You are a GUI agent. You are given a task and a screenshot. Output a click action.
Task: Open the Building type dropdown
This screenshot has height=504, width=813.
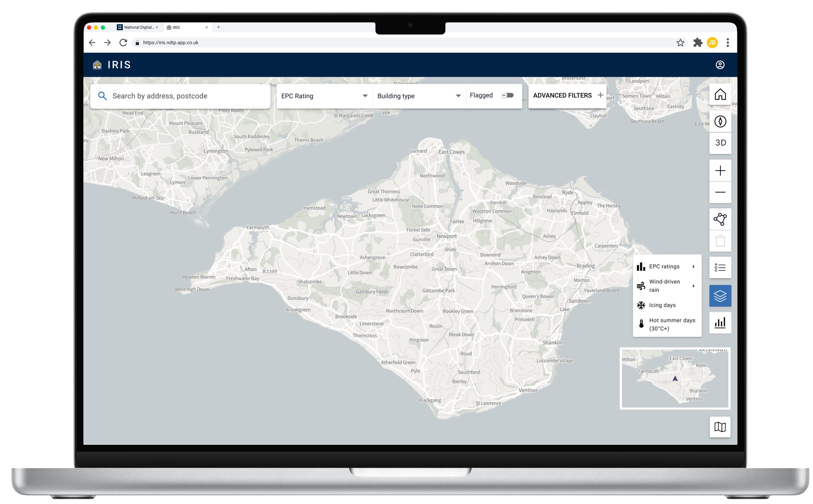418,96
